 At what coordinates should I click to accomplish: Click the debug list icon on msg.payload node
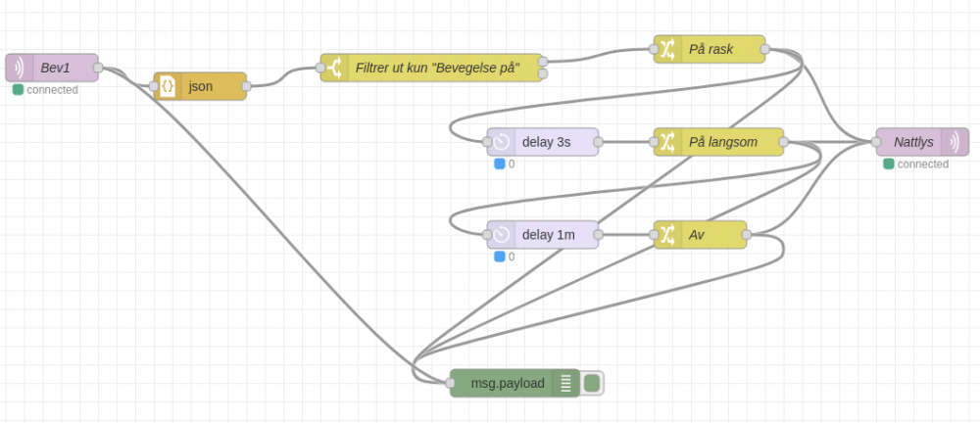click(x=565, y=383)
